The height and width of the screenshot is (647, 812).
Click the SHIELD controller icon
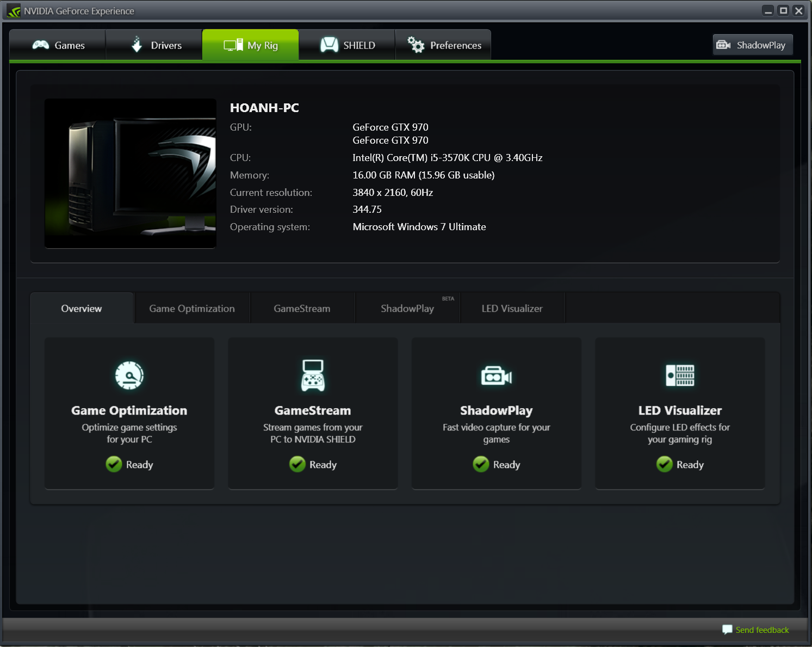330,45
